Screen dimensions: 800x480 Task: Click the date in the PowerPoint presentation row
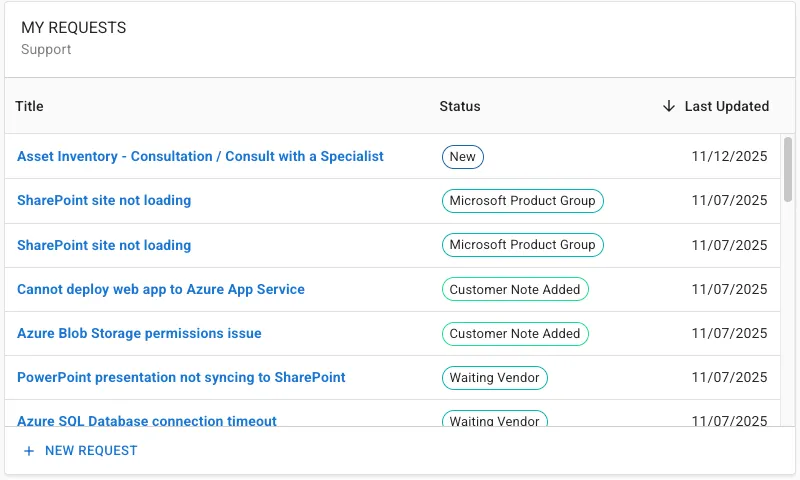pyautogui.click(x=729, y=377)
